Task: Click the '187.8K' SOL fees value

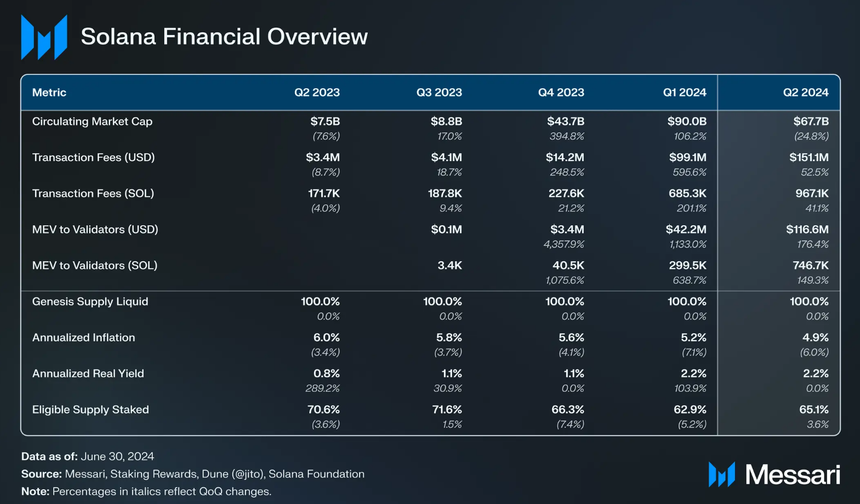Action: point(445,194)
